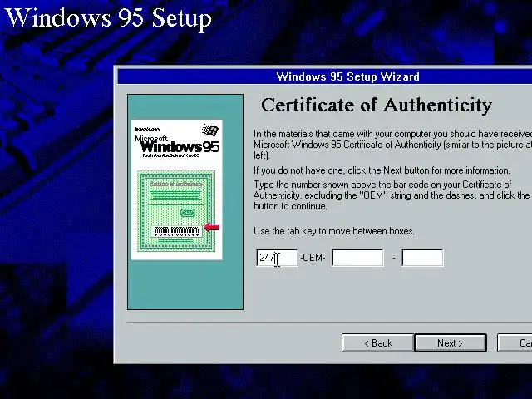Click the Next button
532x399 pixels.
point(451,343)
